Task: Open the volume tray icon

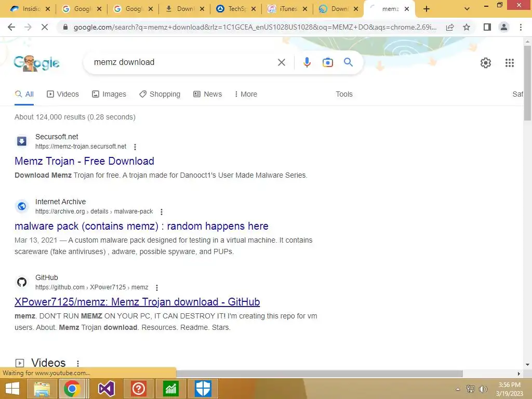Action: click(x=483, y=389)
